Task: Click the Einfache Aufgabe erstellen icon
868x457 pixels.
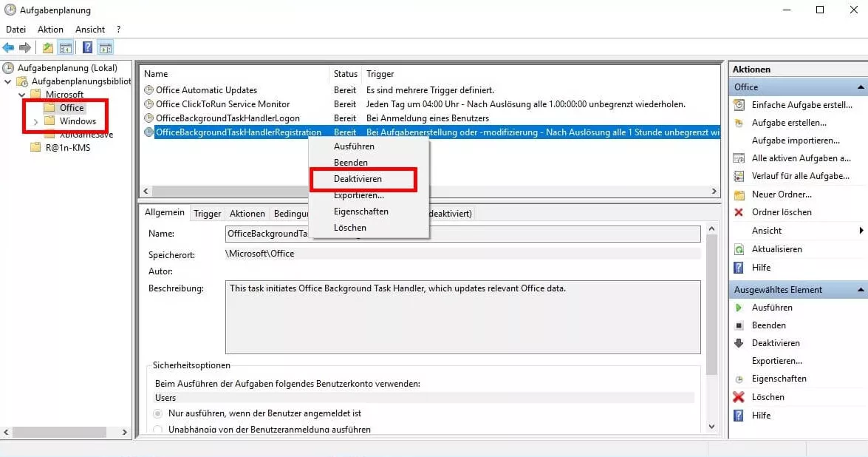Action: coord(738,105)
